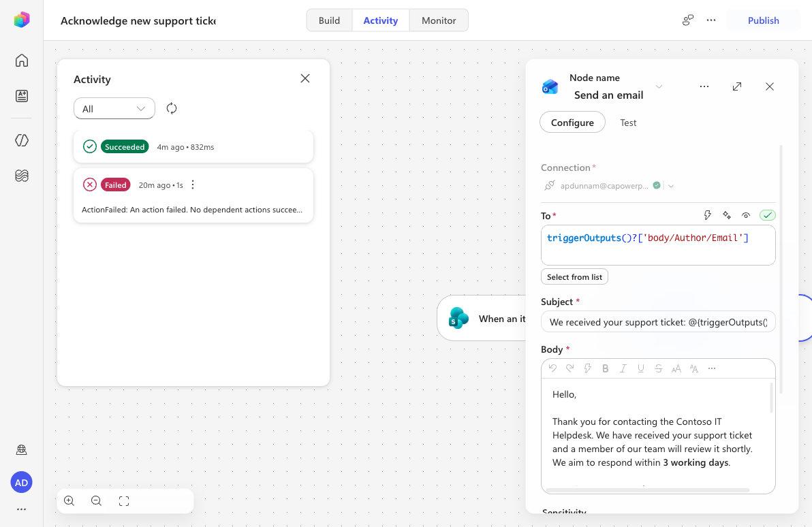The image size is (812, 527).
Task: Click the app logo at top left
Action: tap(22, 20)
